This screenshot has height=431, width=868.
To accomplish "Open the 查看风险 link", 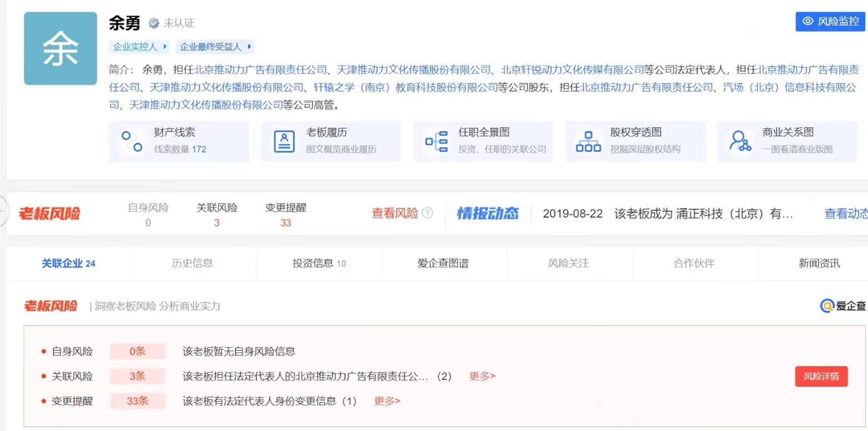I will (395, 214).
